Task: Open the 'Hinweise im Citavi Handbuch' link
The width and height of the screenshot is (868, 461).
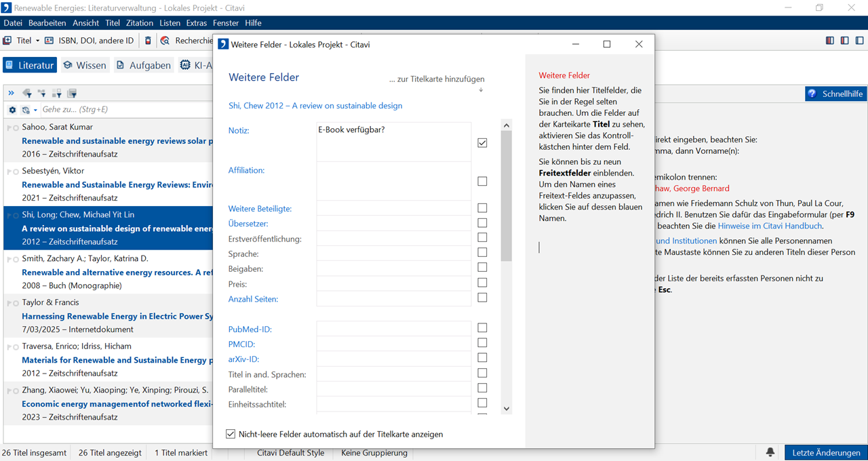Action: (770, 226)
